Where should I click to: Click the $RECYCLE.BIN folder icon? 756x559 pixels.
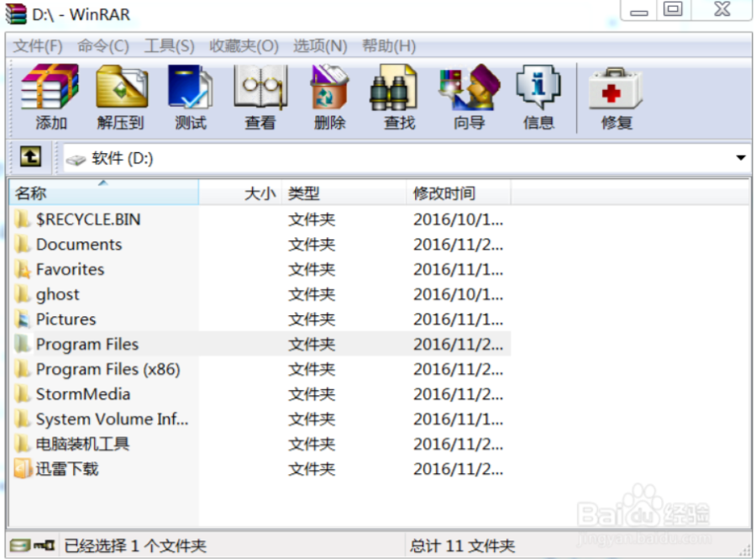click(x=22, y=219)
